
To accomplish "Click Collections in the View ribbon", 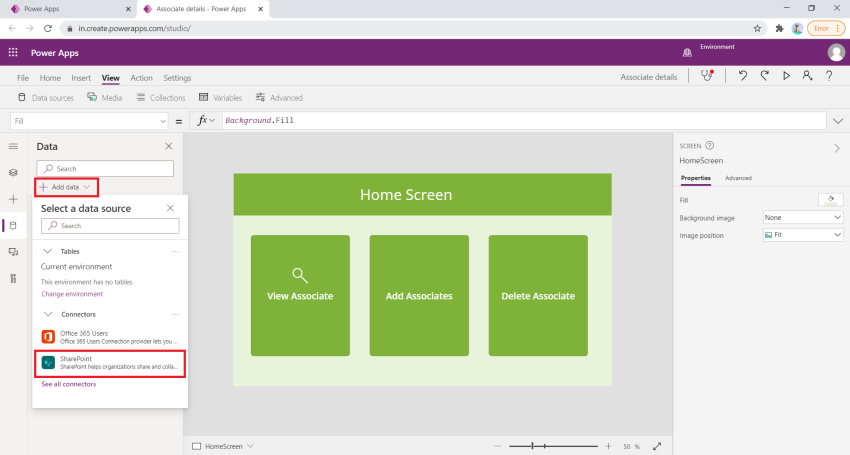I will pyautogui.click(x=160, y=98).
